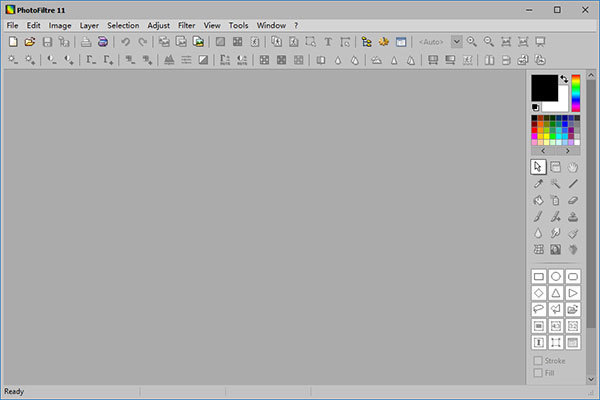Open the View menu
Screen dimensions: 600x400
[212, 26]
